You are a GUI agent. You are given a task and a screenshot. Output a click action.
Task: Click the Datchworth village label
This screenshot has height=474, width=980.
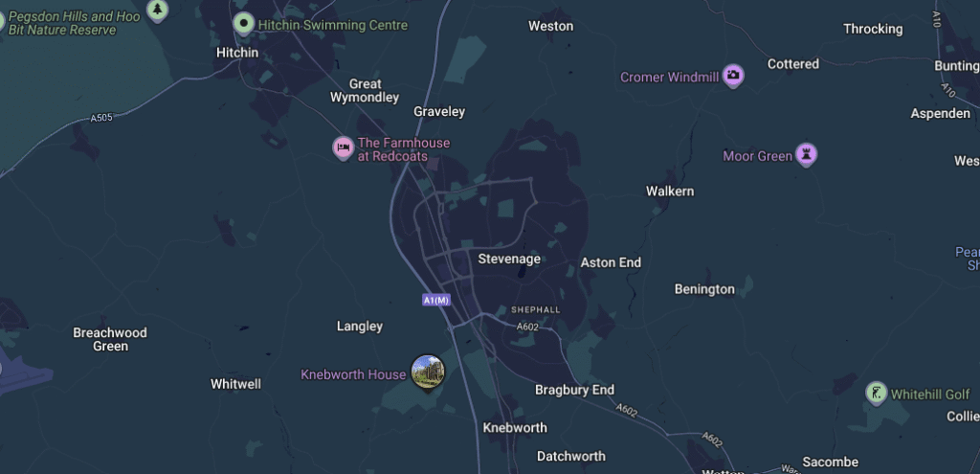(x=571, y=456)
